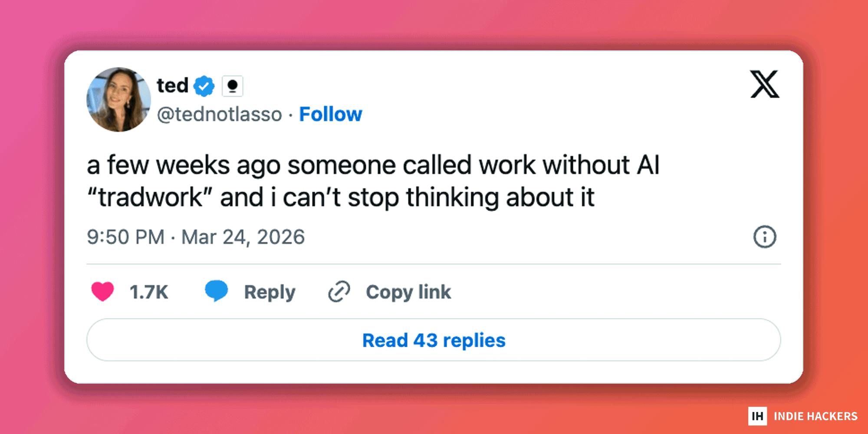Click the chain link icon

tap(339, 291)
